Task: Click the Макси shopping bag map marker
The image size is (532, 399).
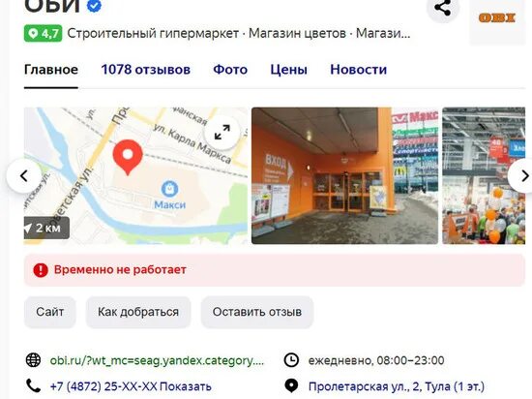Action: (x=169, y=189)
